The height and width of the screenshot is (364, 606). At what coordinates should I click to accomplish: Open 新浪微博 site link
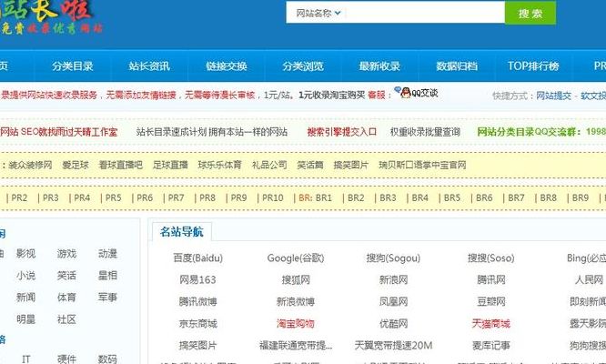tap(296, 301)
